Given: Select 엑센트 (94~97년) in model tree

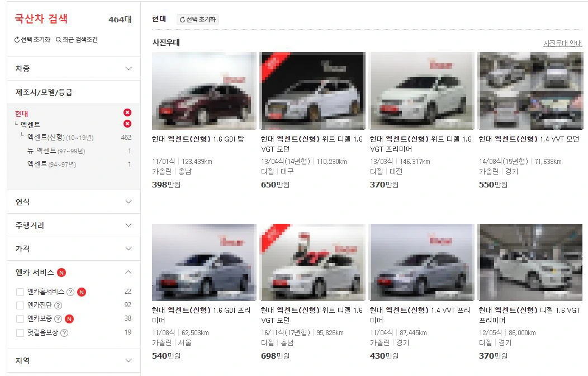Looking at the screenshot, I should pos(52,164).
